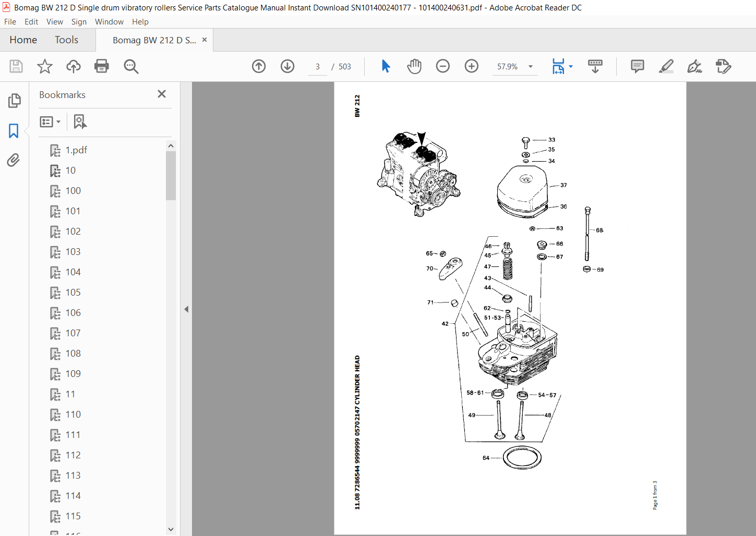Go to next page arrow
Image resolution: width=756 pixels, height=536 pixels.
(287, 66)
